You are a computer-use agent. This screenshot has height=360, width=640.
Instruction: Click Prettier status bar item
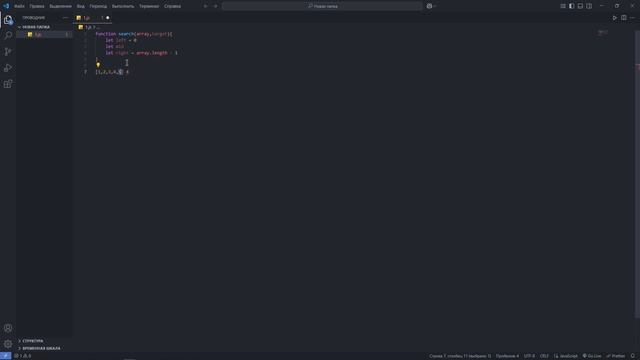point(616,356)
